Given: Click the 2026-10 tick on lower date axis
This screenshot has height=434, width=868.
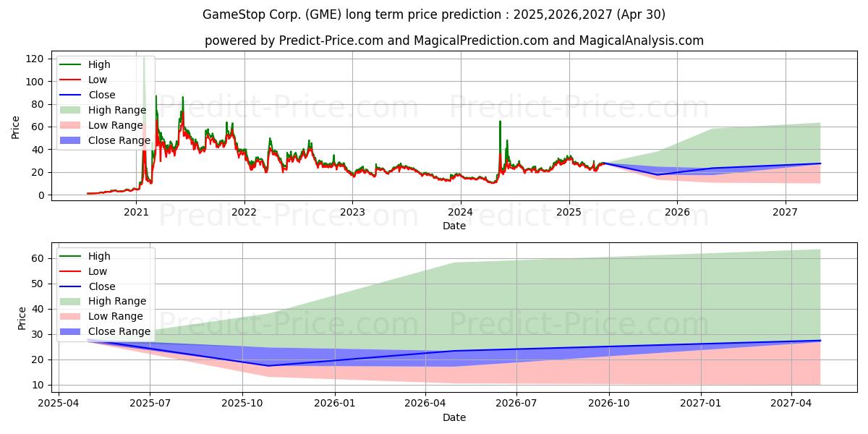Looking at the screenshot, I should pyautogui.click(x=608, y=404).
